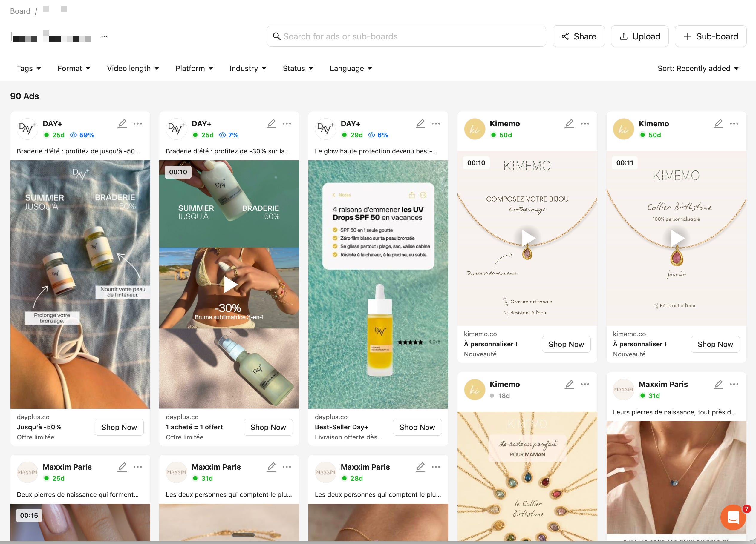Open more options on Maxxim Paris 'Leurs pierres' ad

[x=734, y=385]
